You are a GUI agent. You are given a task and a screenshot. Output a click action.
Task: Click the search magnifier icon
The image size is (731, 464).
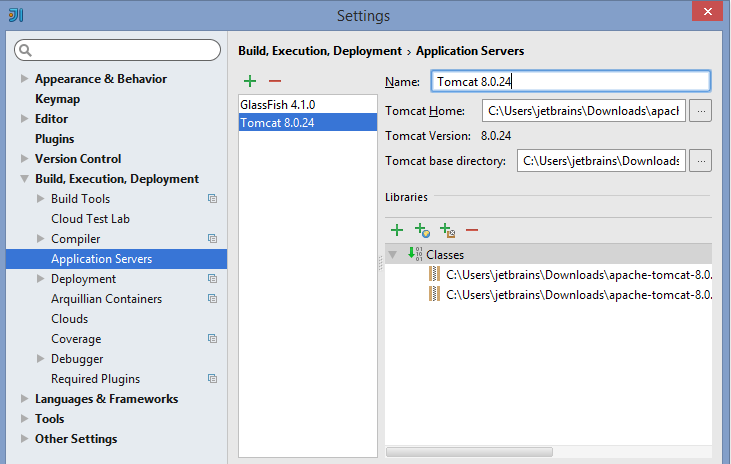click(25, 50)
